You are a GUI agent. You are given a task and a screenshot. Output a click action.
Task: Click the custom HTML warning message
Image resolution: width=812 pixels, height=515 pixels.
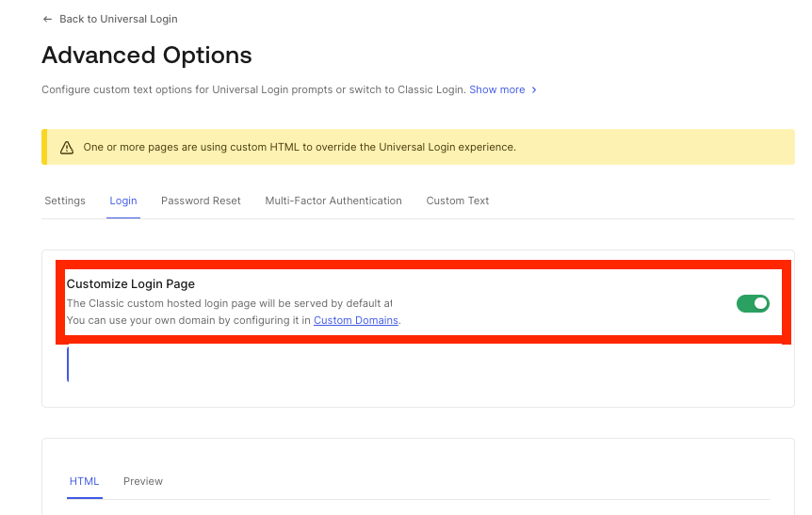(300, 147)
